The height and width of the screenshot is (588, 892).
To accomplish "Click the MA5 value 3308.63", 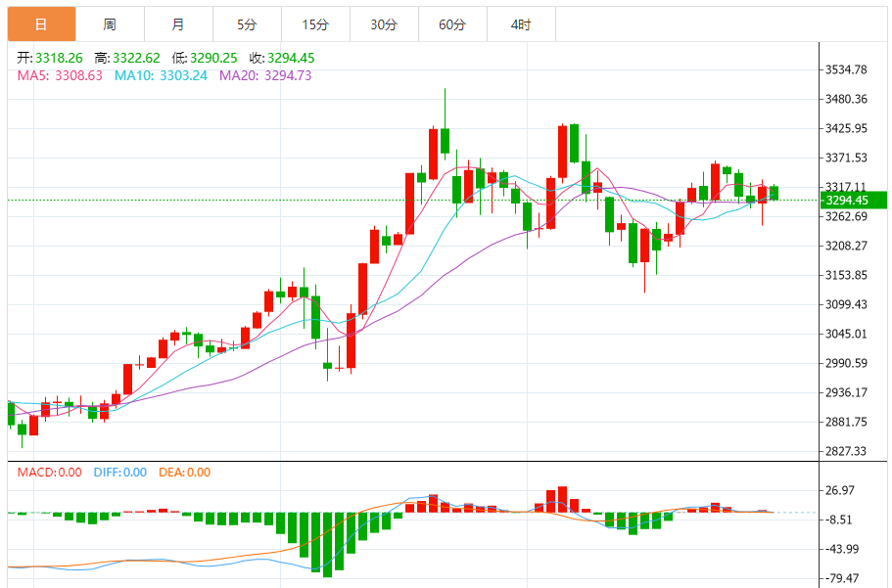I will tap(78, 75).
